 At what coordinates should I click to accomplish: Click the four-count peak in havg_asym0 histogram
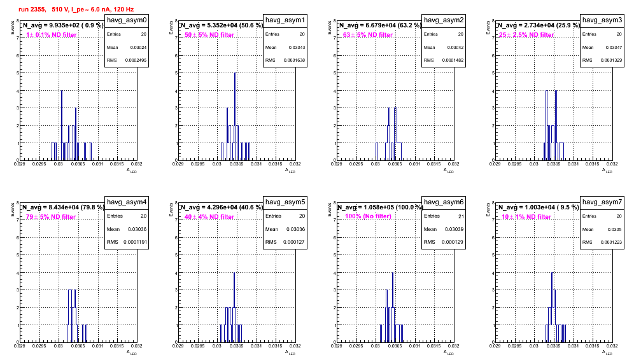62,125
